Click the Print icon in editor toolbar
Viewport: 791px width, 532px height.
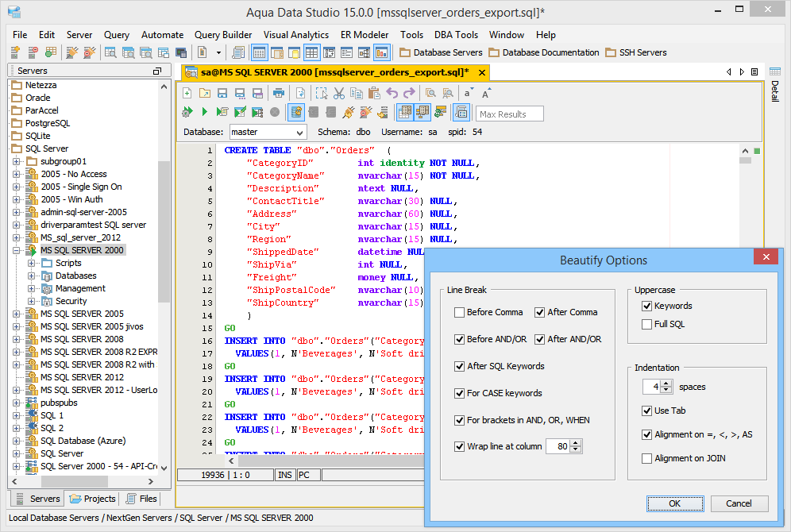[279, 93]
